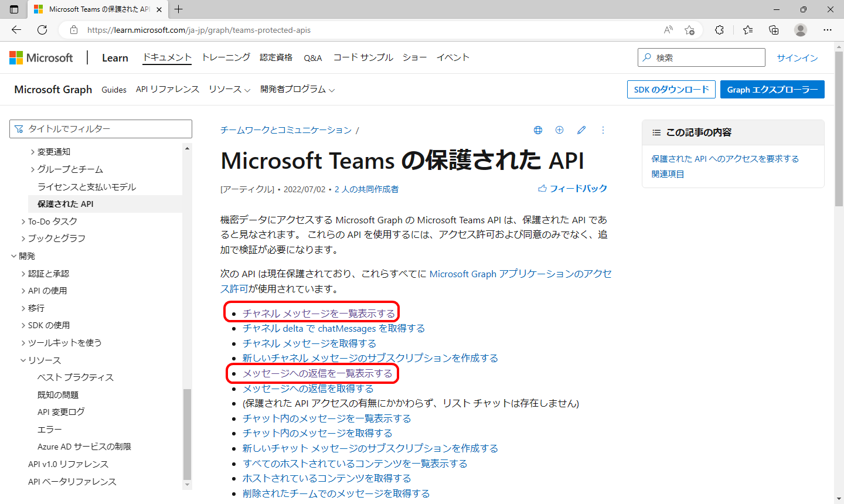
Task: Open the browser profile avatar
Action: (801, 30)
